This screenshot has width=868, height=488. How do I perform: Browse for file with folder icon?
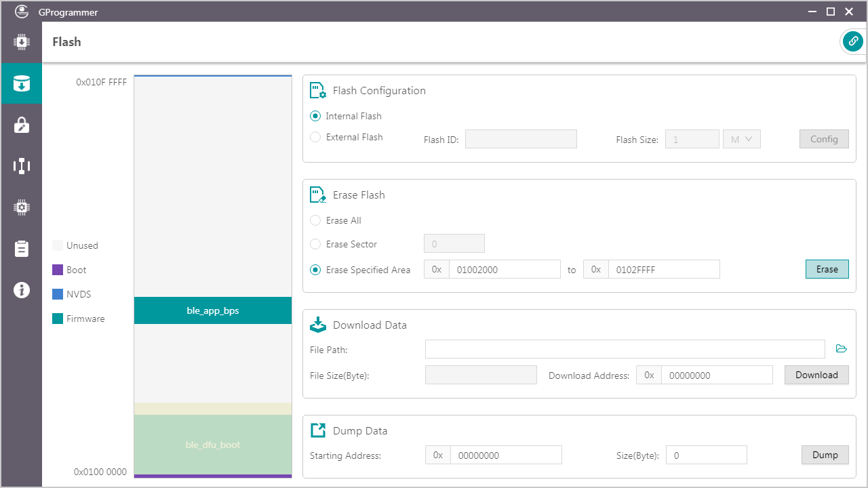(842, 349)
